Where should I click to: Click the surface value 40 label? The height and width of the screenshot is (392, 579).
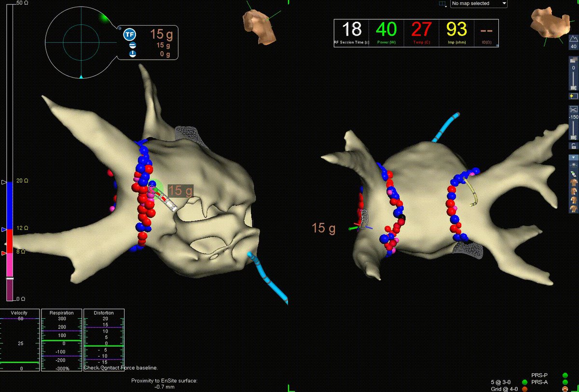(573, 47)
